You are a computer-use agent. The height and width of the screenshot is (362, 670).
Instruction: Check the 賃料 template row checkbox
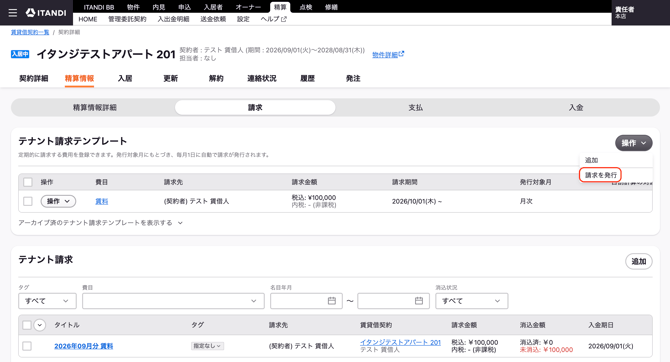[28, 201]
